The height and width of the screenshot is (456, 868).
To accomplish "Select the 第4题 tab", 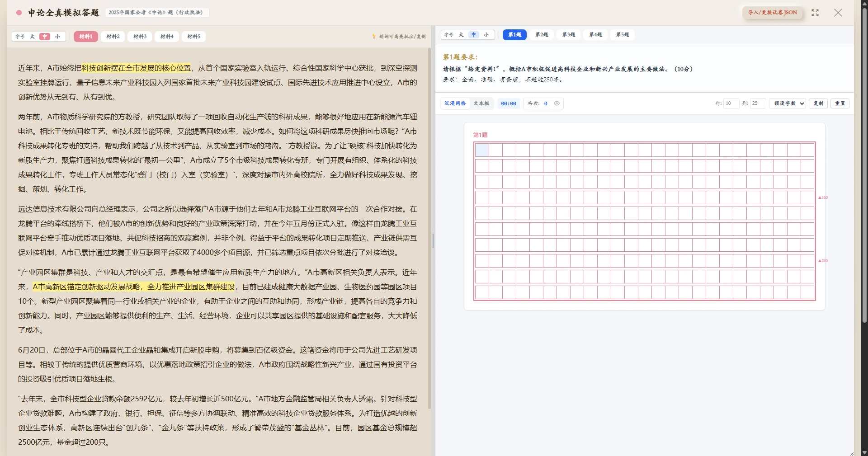I will click(x=595, y=35).
